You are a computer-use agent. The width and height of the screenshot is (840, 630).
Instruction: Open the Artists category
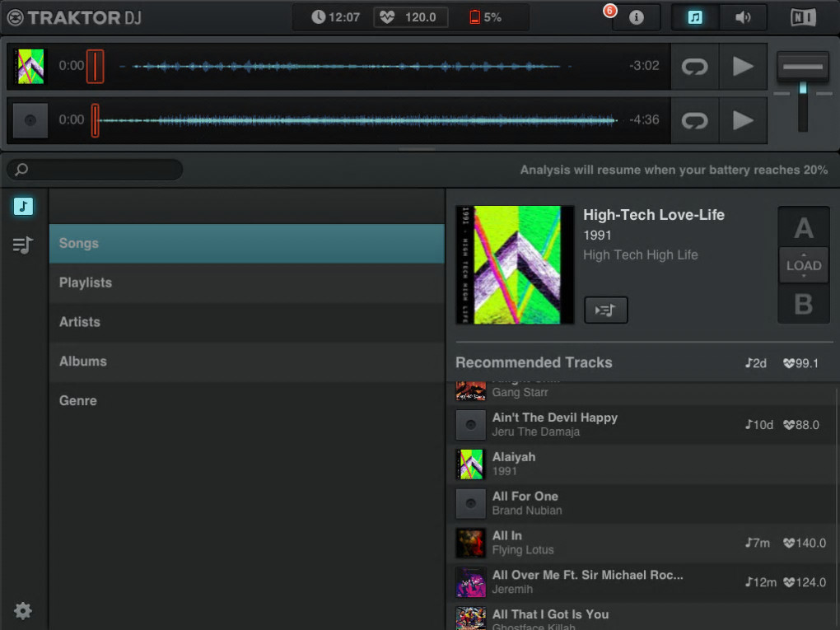(247, 322)
